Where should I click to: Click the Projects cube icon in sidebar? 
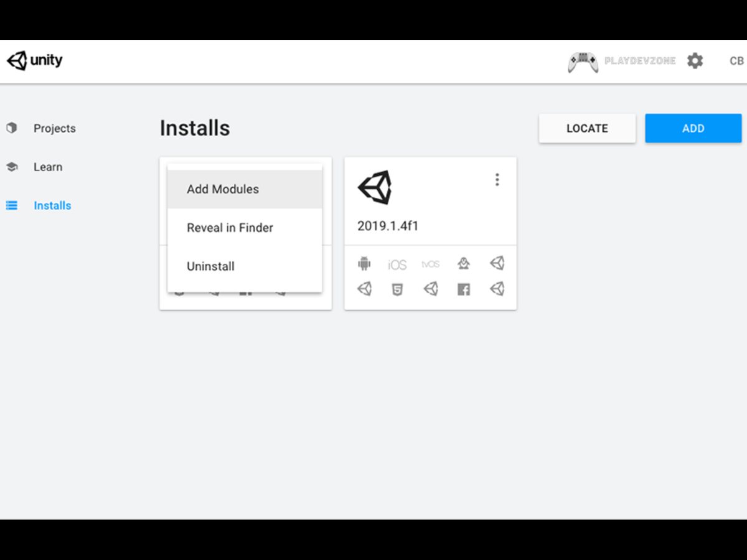point(11,128)
